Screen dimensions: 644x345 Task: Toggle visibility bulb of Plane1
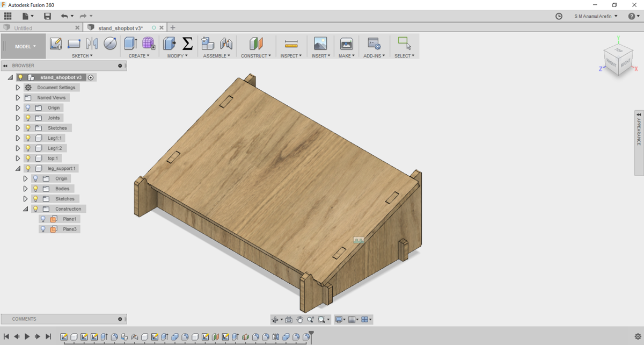[43, 219]
